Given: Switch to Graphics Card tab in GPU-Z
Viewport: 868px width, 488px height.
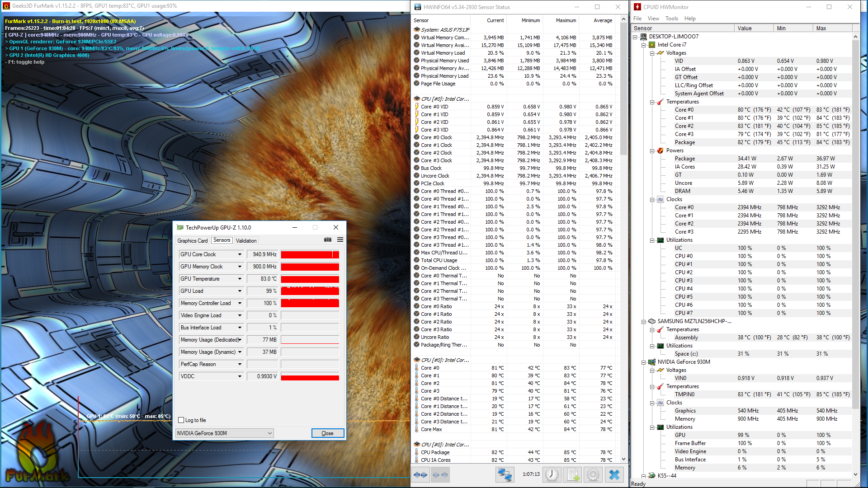Looking at the screenshot, I should pyautogui.click(x=193, y=241).
